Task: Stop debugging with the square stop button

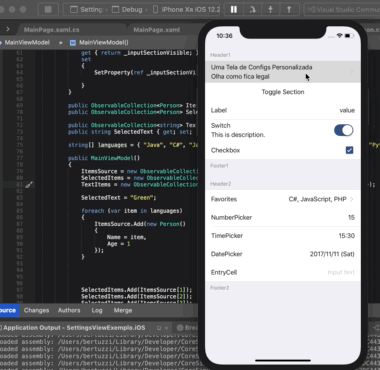Action: coord(48,9)
